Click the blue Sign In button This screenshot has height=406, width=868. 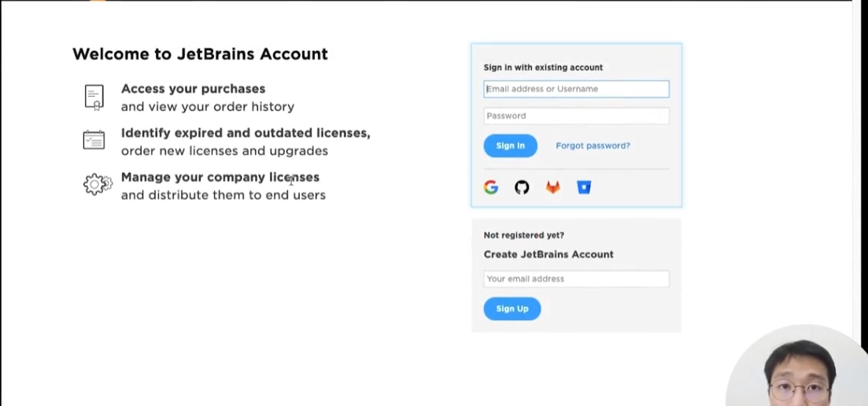click(511, 146)
